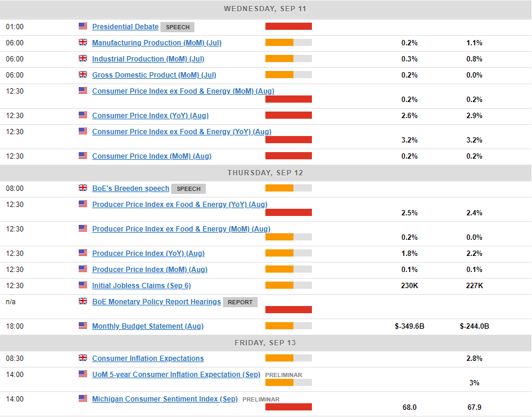The image size is (532, 417).
Task: Open BoE Monetary Policy Report Hearings link
Action: click(156, 302)
